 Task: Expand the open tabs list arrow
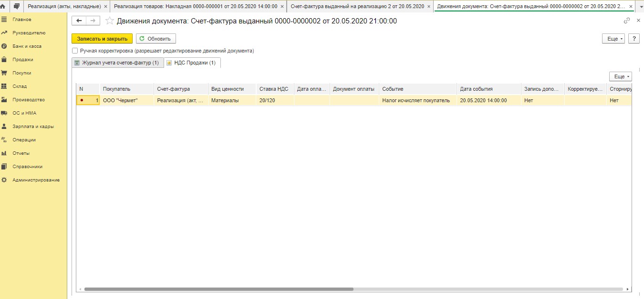coord(641,6)
